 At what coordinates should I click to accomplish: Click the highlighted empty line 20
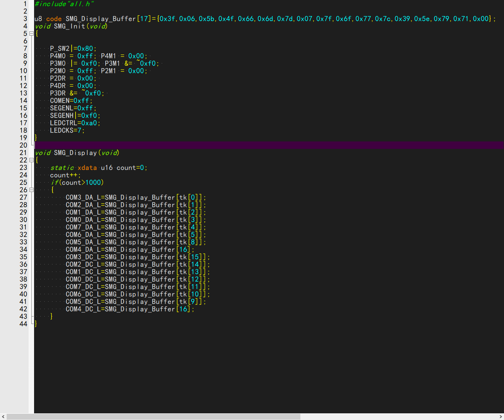269,145
